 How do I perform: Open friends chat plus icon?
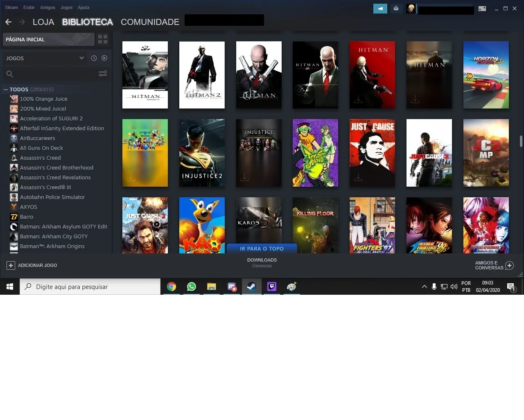(x=509, y=265)
